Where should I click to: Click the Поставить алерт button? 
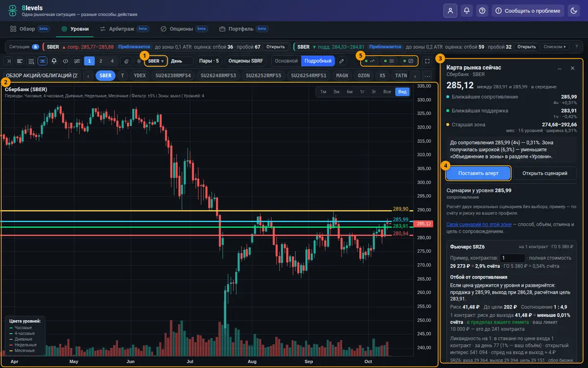[478, 173]
